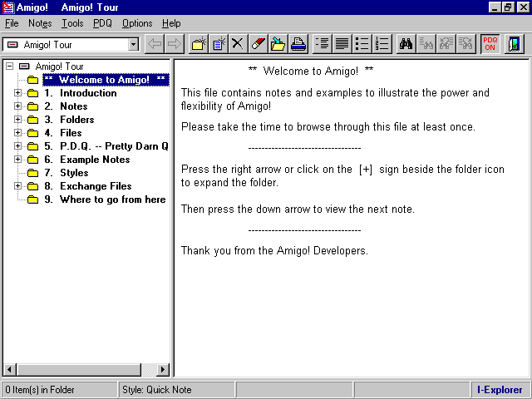Click the delete X toolbar icon

[x=238, y=44]
